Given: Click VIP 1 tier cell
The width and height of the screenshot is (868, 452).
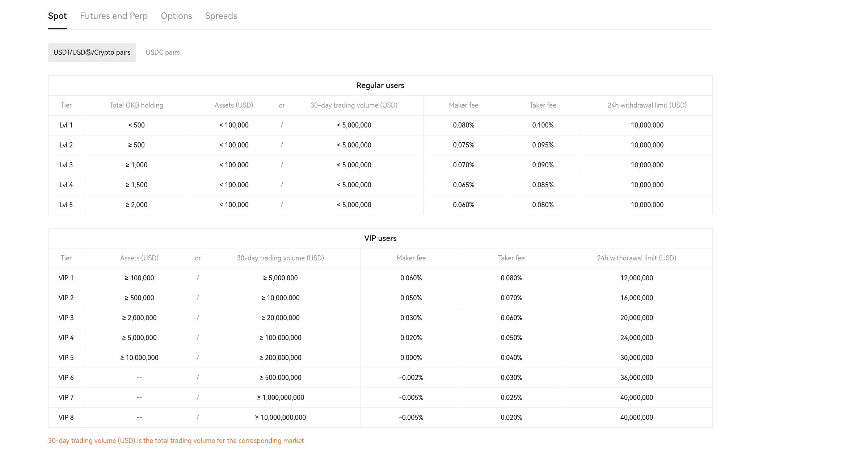Looking at the screenshot, I should tap(66, 278).
